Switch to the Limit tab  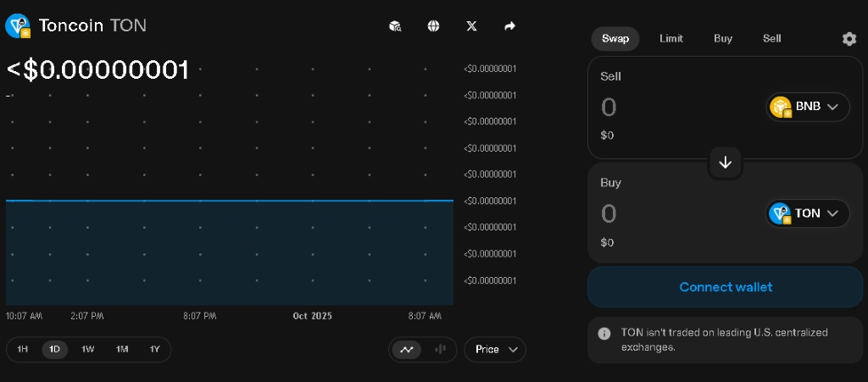click(x=671, y=39)
